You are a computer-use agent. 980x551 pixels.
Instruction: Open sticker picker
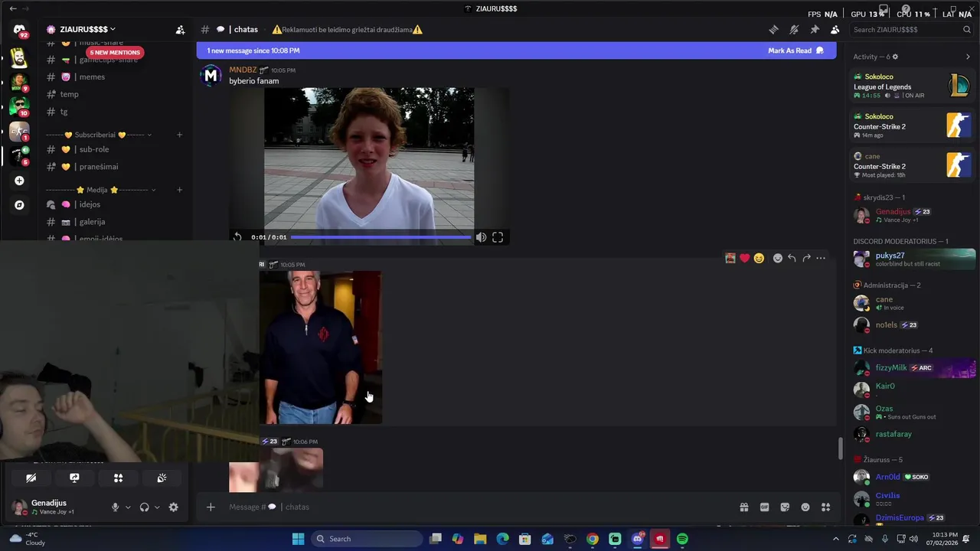[785, 507]
